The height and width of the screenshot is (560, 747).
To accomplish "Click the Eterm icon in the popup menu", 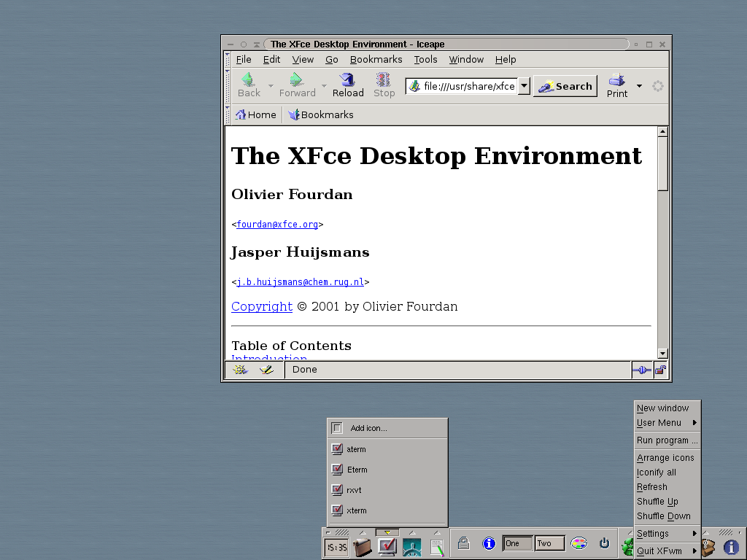I will [337, 469].
